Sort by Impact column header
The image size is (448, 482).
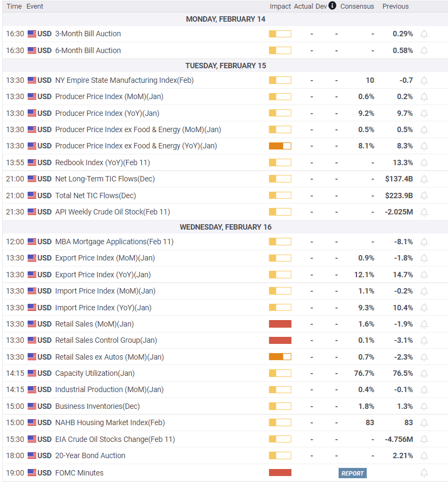pos(280,6)
